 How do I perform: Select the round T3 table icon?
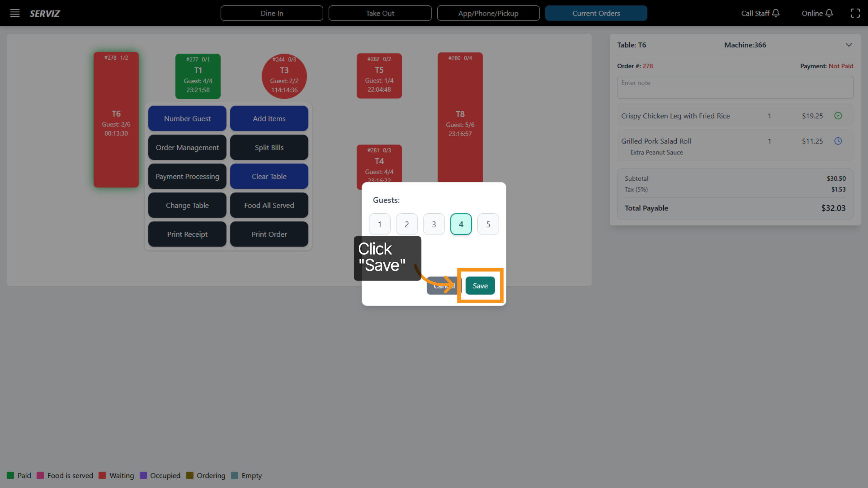coord(284,76)
